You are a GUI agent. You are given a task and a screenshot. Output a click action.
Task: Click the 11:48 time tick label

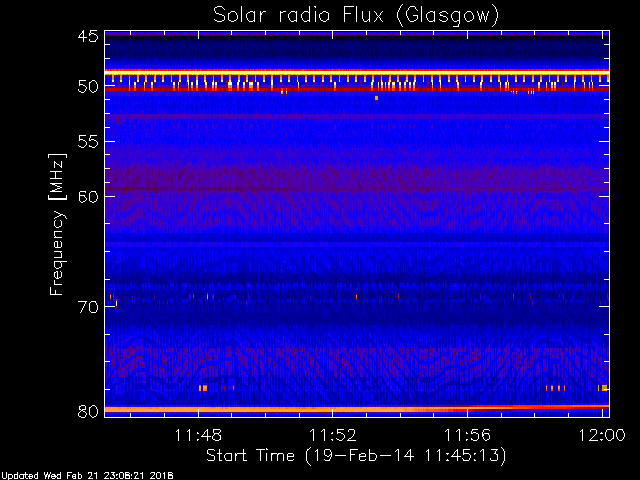click(198, 435)
